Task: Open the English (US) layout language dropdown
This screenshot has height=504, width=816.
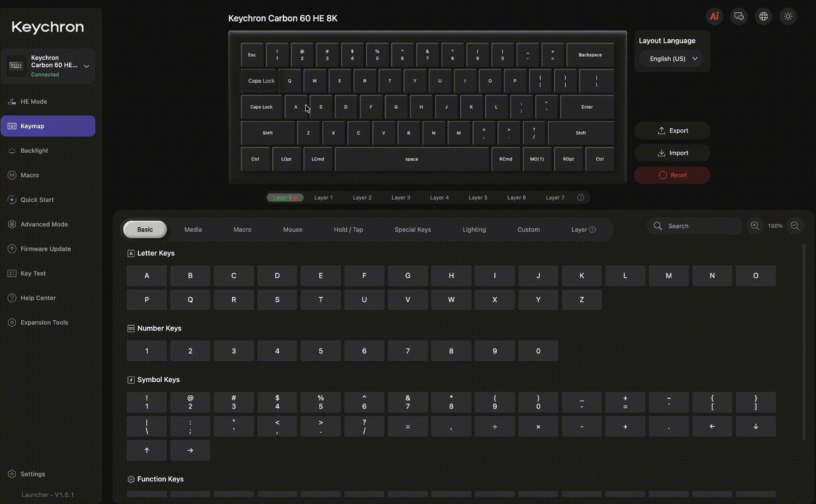Action: pos(673,59)
